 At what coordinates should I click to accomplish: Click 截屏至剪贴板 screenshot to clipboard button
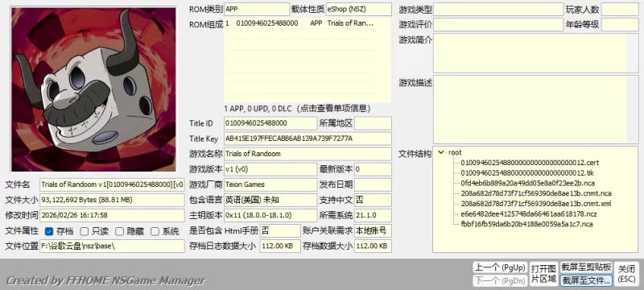click(x=586, y=267)
